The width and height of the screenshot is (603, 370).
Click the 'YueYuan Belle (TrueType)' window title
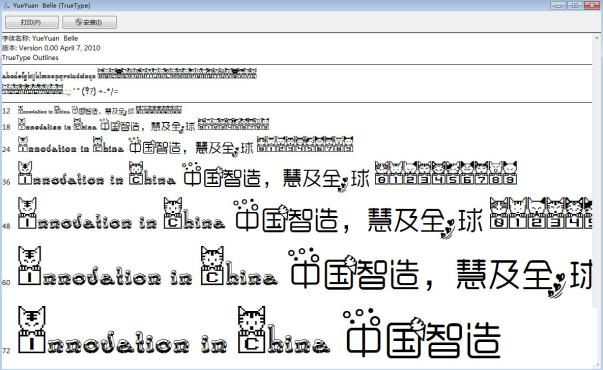coord(52,5)
